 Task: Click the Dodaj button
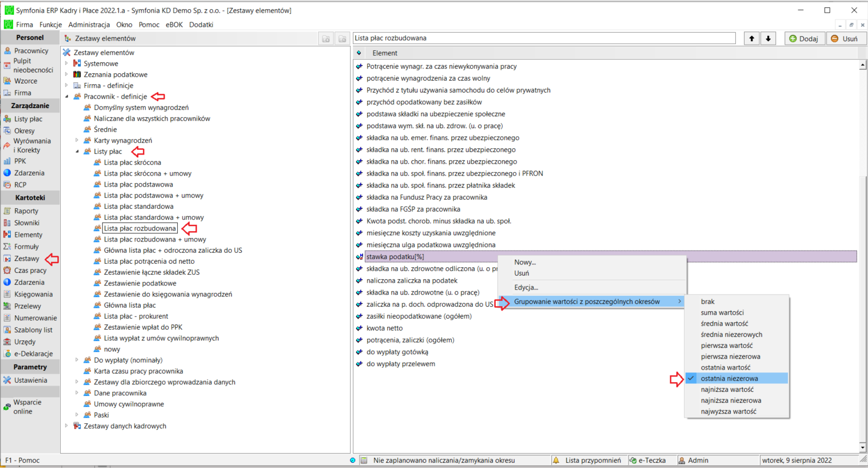(x=804, y=38)
